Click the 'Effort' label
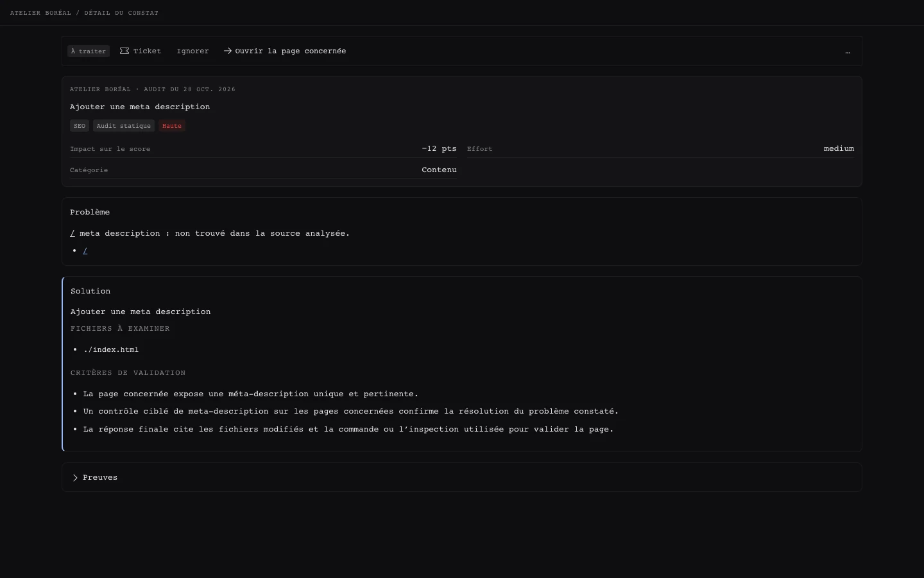This screenshot has height=578, width=924. 480,149
